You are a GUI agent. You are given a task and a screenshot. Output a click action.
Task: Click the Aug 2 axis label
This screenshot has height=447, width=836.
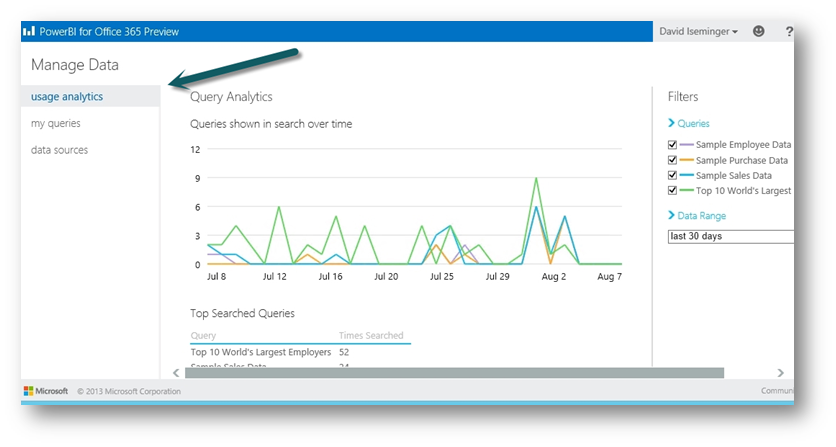pos(553,276)
